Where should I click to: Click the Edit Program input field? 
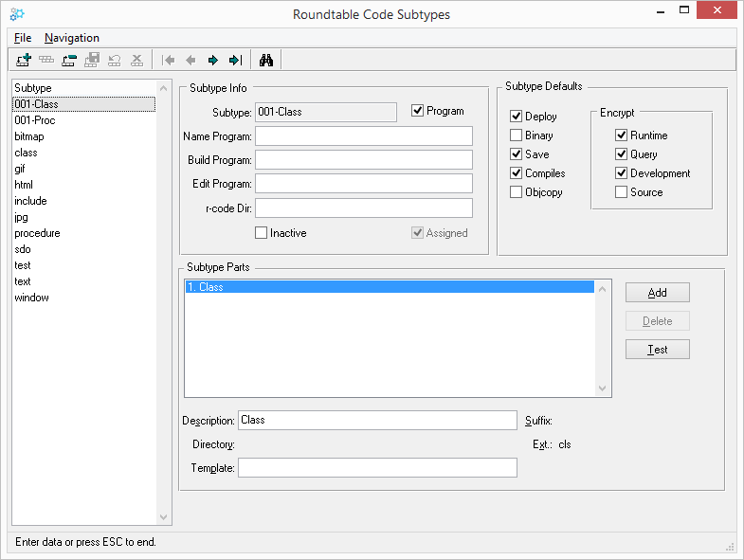pos(363,183)
